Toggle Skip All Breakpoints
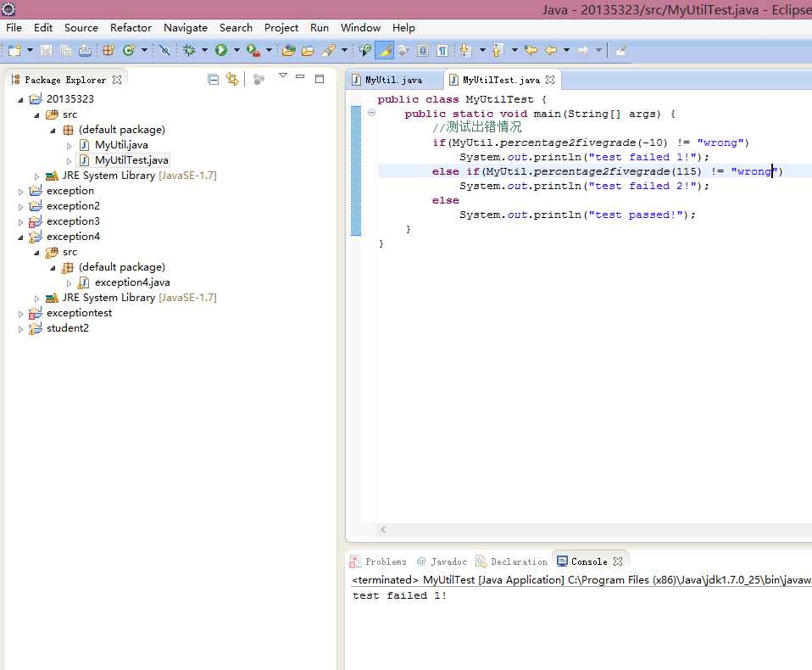Image resolution: width=812 pixels, height=670 pixels. (164, 50)
